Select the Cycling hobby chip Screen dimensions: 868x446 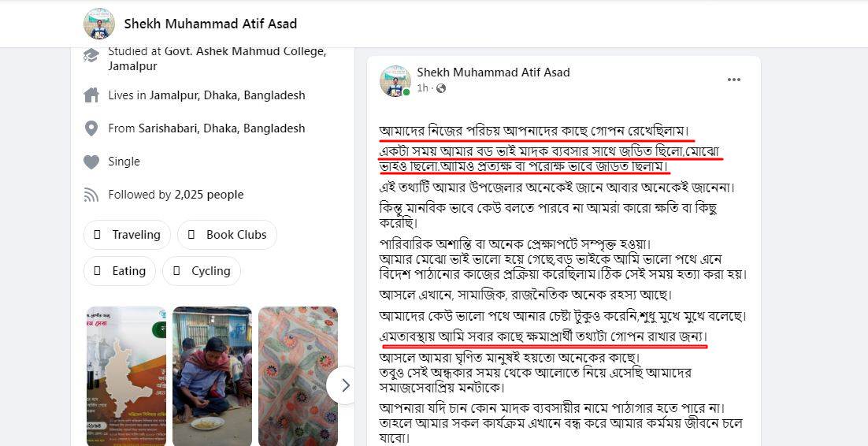202,271
